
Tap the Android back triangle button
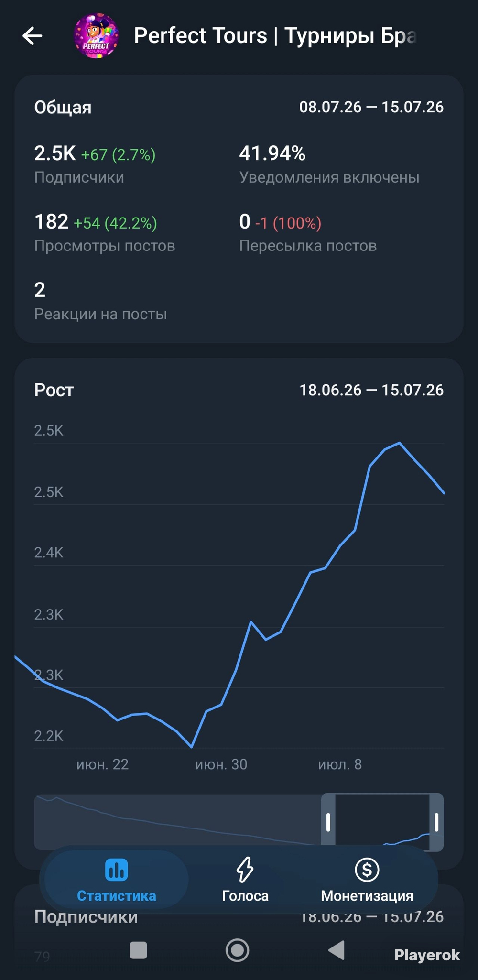pyautogui.click(x=337, y=950)
